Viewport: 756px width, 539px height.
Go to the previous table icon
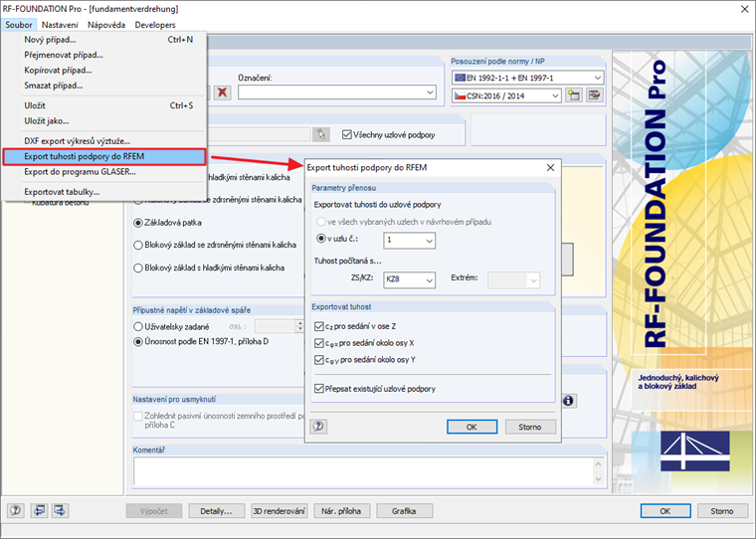(x=40, y=510)
